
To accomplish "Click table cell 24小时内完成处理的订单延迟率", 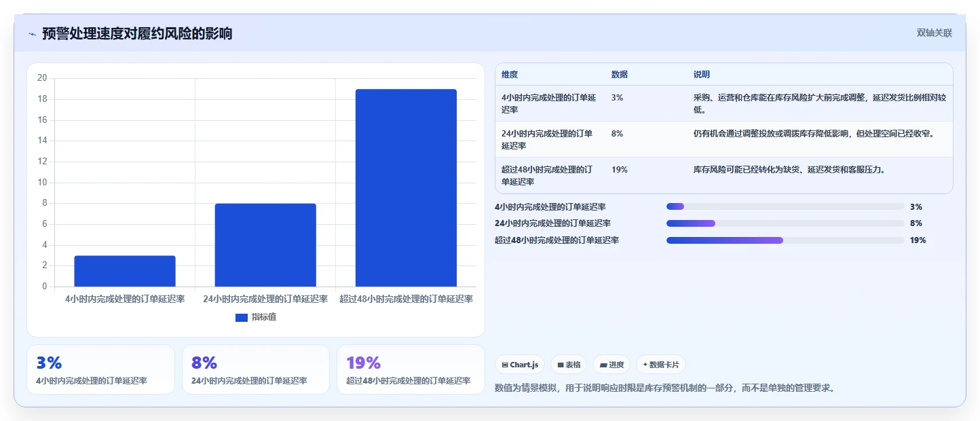I will pos(547,139).
